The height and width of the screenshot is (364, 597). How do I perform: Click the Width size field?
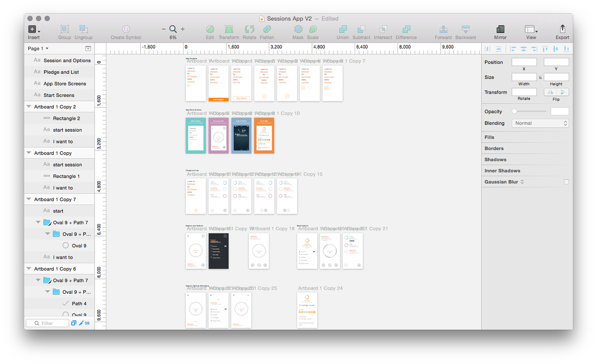(x=524, y=77)
